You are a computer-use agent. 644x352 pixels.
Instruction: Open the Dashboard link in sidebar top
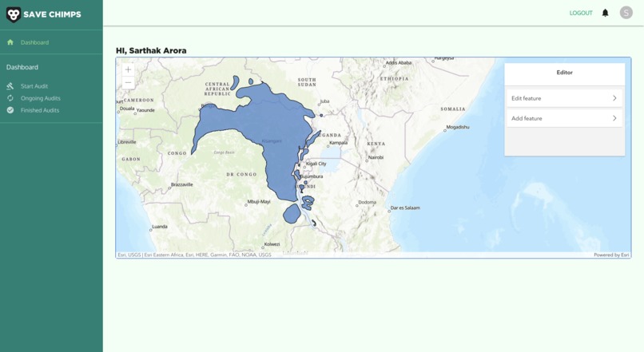click(x=34, y=42)
